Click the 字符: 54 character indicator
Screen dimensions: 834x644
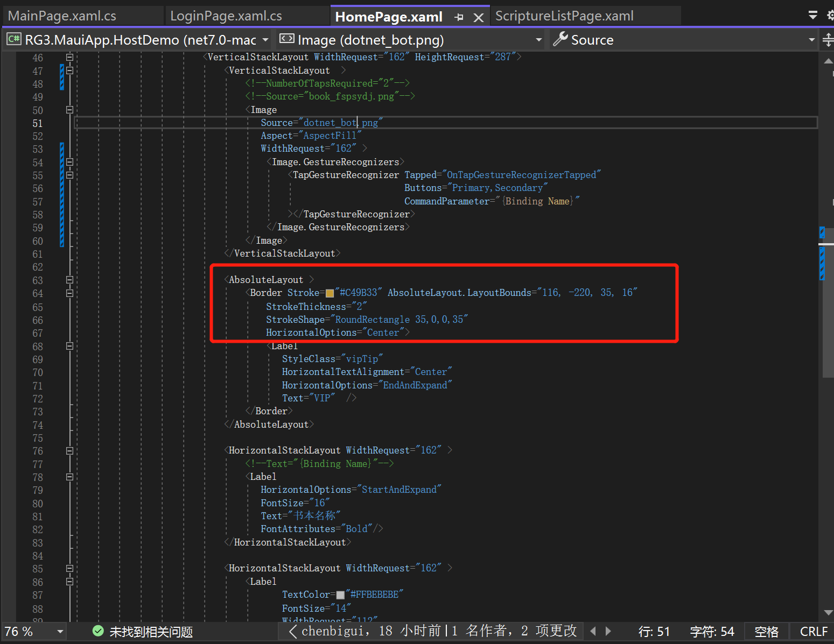pyautogui.click(x=712, y=632)
